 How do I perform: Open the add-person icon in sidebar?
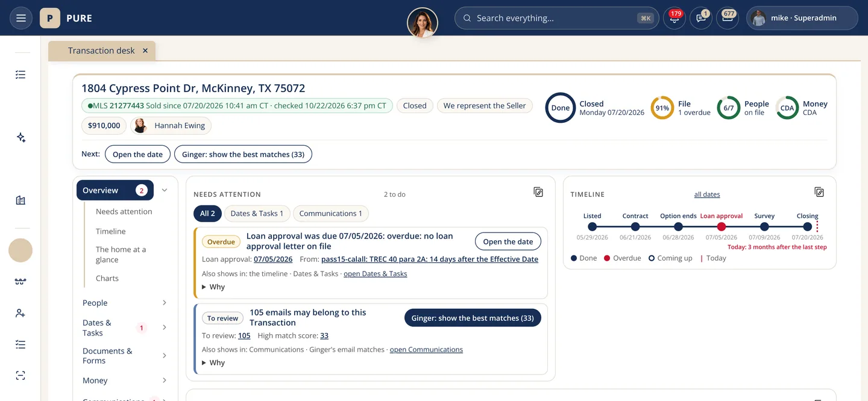coord(20,313)
